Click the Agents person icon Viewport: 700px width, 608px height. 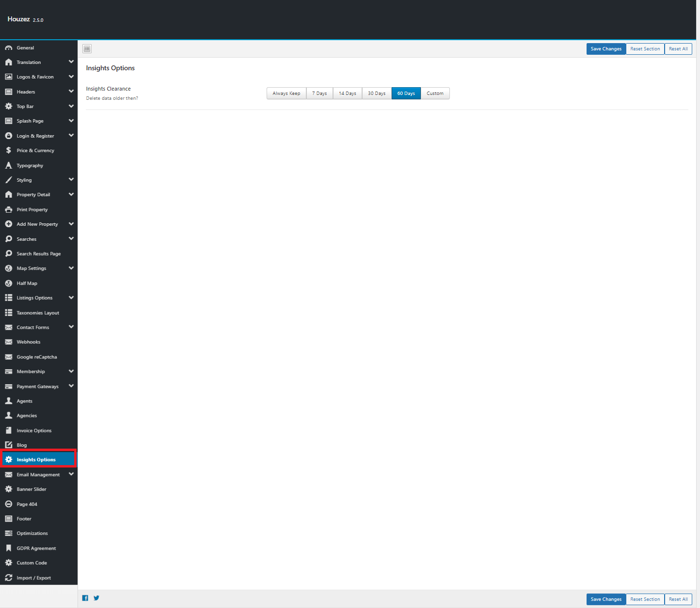(9, 401)
